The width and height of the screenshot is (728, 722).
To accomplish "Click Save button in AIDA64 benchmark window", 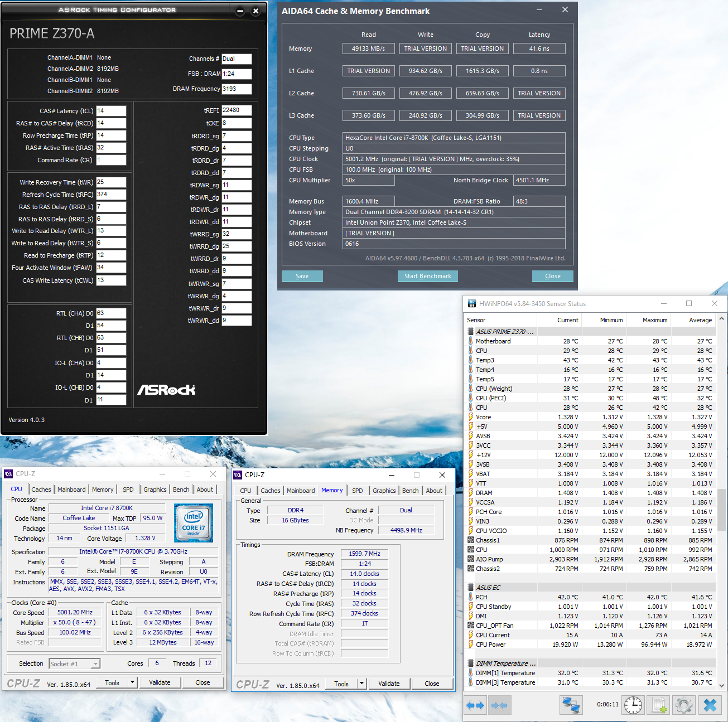I will tap(302, 276).
